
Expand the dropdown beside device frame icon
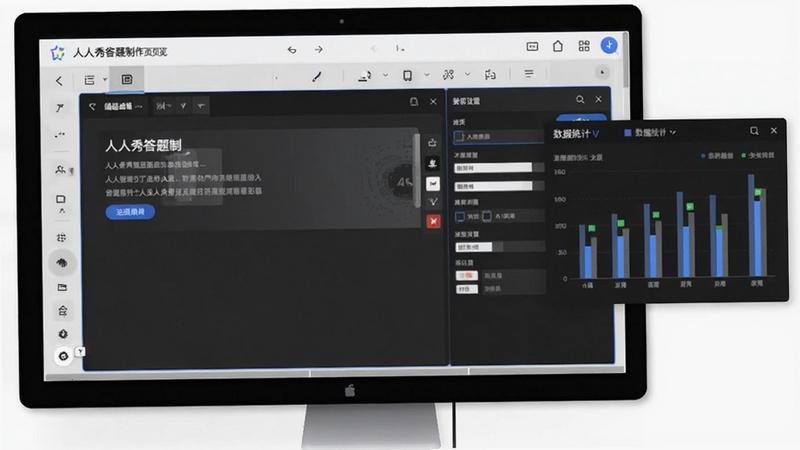pos(427,74)
